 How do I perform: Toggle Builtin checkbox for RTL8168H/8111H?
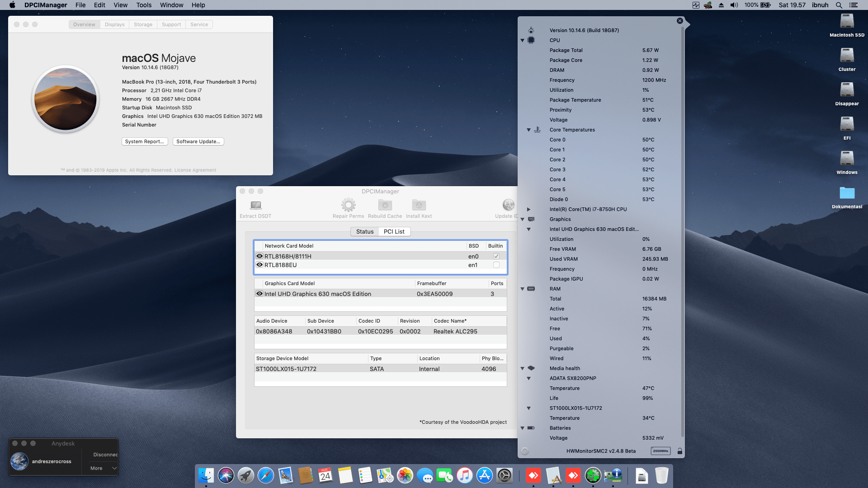[496, 256]
